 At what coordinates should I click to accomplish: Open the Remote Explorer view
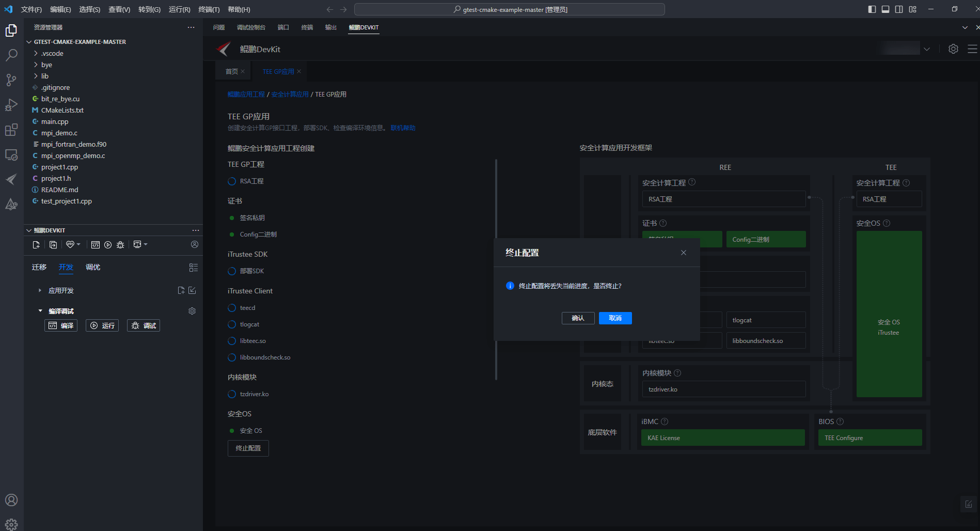point(11,154)
